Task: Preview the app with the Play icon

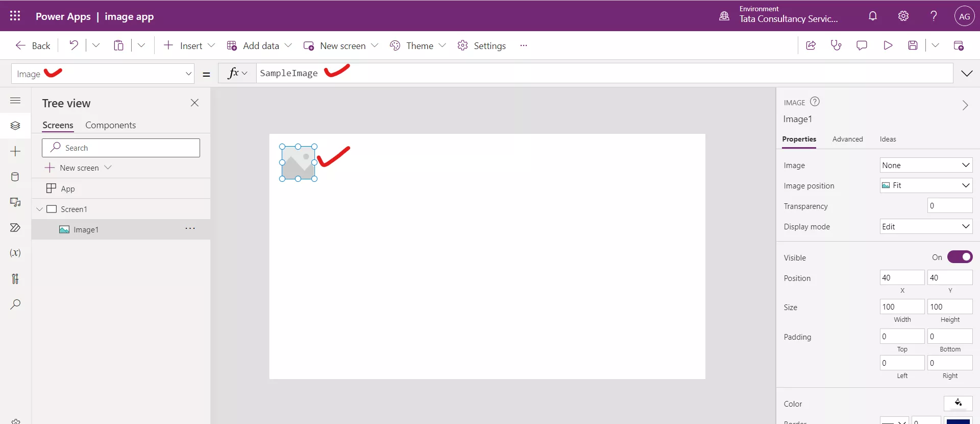Action: pyautogui.click(x=888, y=45)
